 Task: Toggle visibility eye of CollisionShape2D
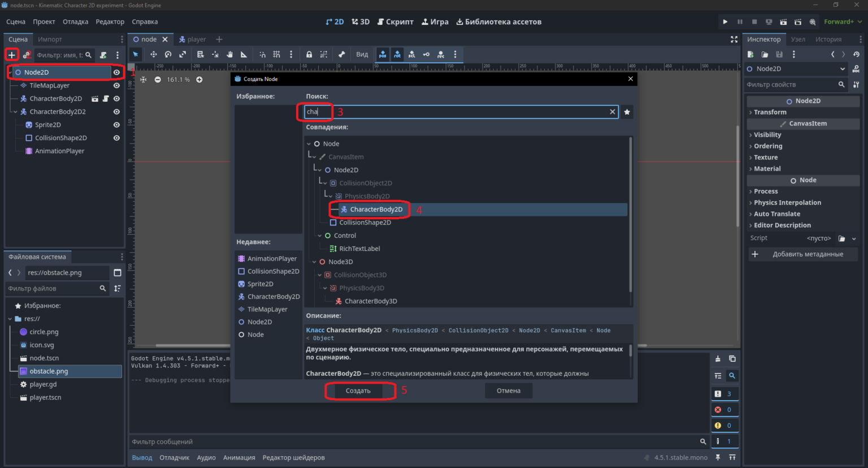[116, 138]
